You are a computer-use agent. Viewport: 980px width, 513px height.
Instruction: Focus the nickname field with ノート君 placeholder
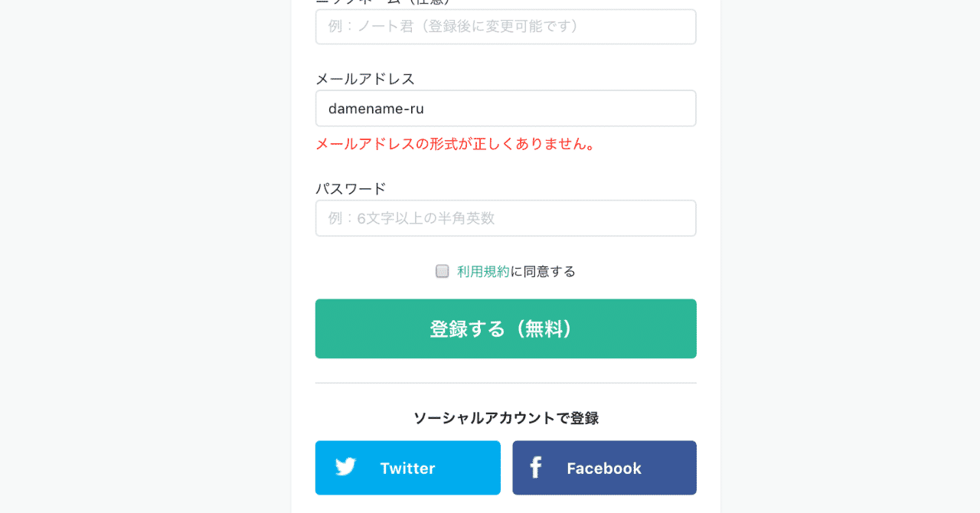(505, 27)
